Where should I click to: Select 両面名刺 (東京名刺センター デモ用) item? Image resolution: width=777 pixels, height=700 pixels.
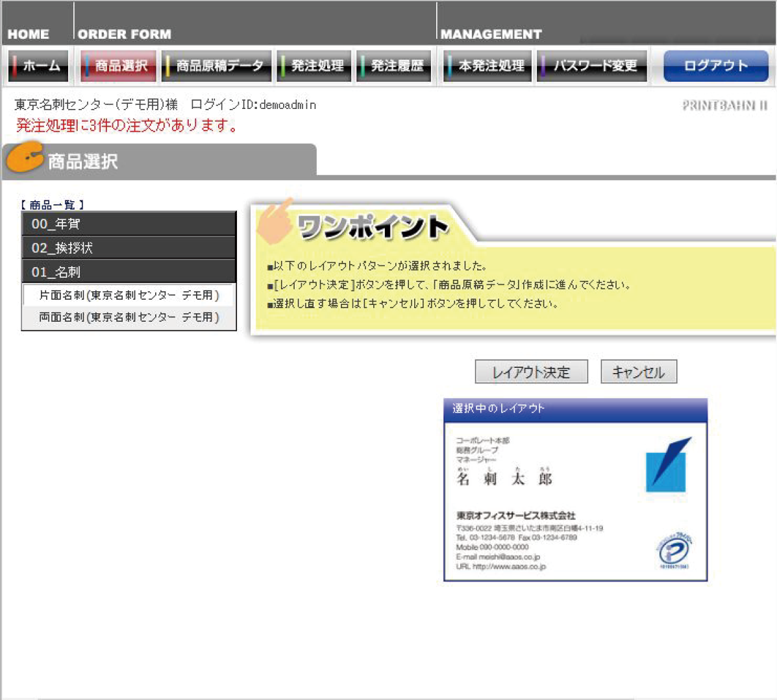pyautogui.click(x=129, y=317)
